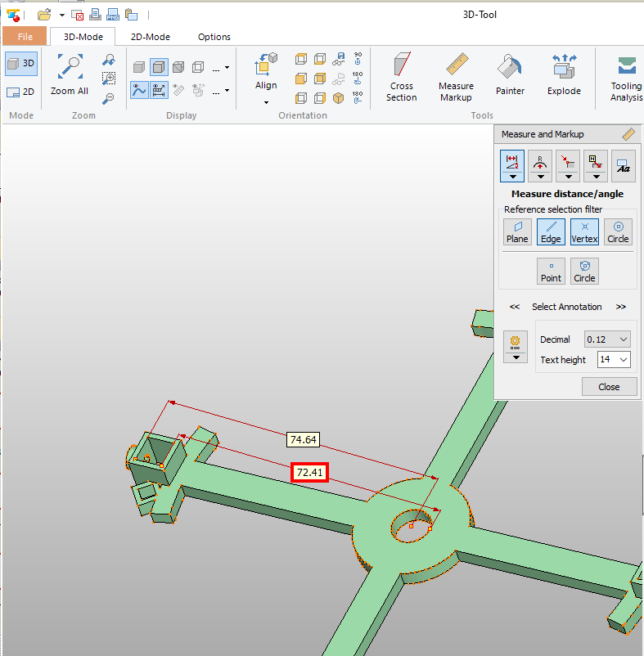Viewport: 644px width, 656px height.
Task: Open the Text height dropdown
Action: tap(614, 360)
